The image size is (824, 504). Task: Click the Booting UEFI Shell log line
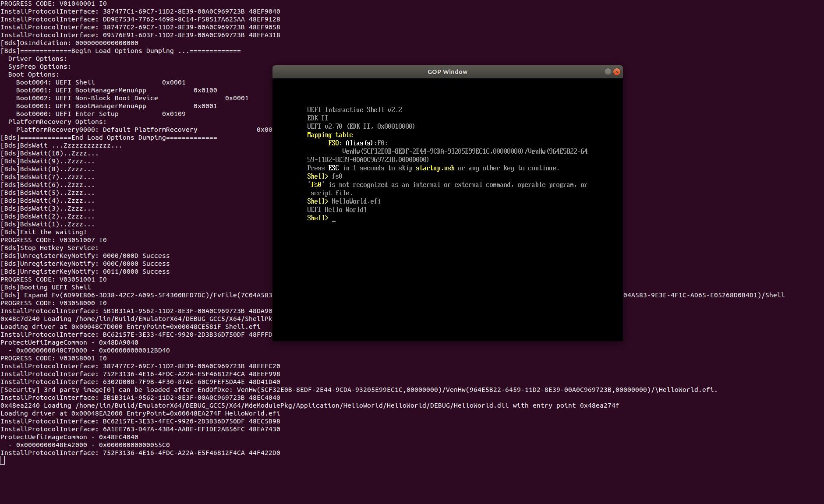point(46,287)
